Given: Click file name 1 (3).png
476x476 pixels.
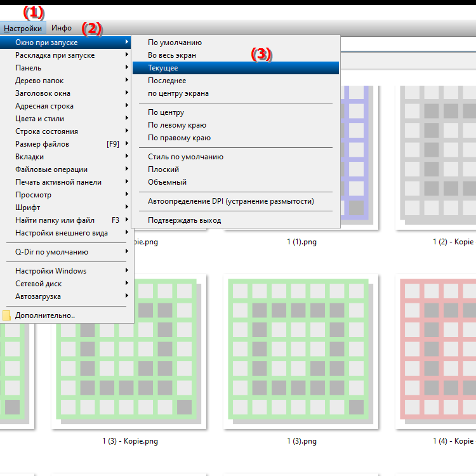Looking at the screenshot, I should point(301,441).
